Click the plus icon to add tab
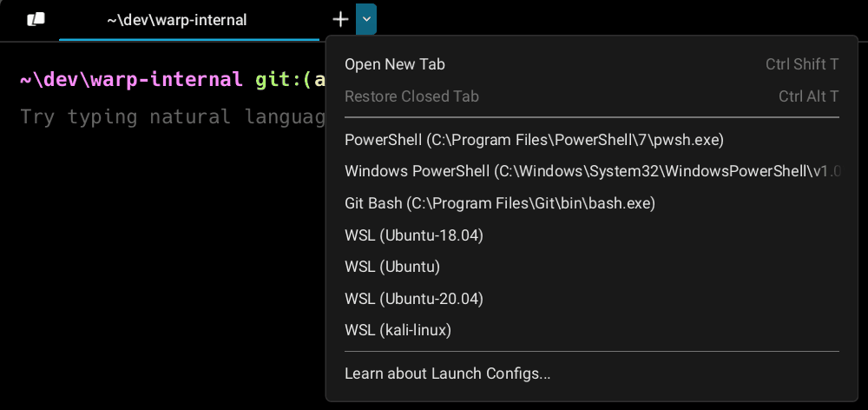Viewport: 868px width, 410px height. tap(341, 19)
